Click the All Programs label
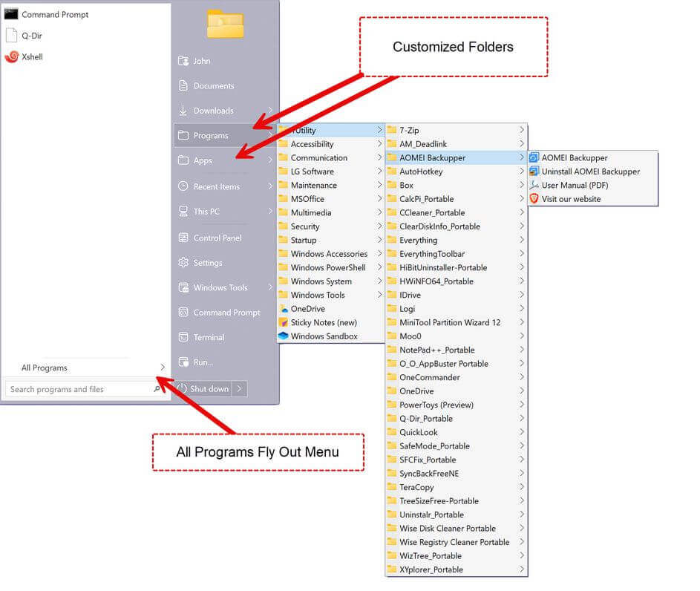Screen dimensions: 700x591 click(x=45, y=368)
